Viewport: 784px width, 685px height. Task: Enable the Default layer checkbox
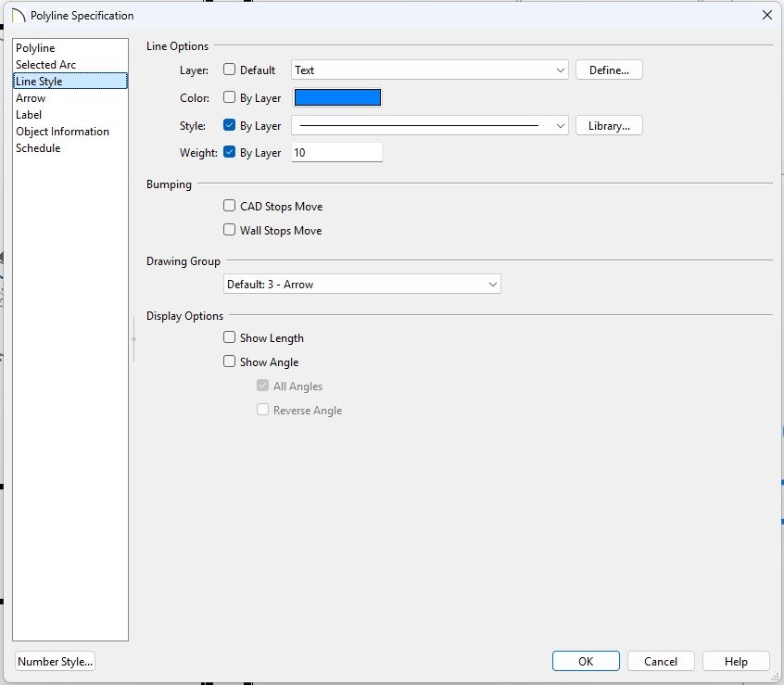230,70
